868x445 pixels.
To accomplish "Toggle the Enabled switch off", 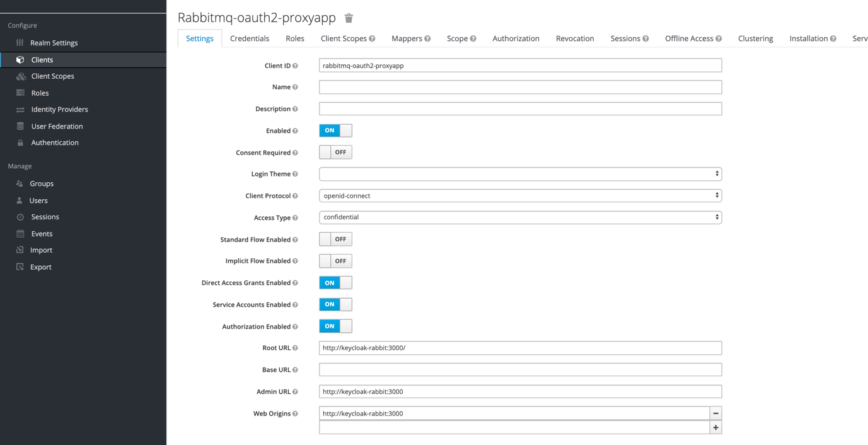I will tap(335, 130).
